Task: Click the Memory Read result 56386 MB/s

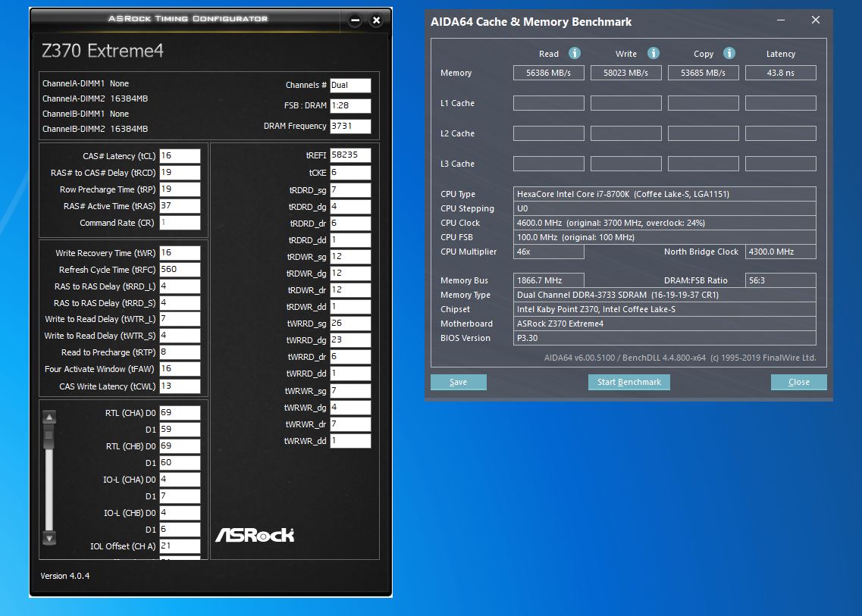Action: click(x=549, y=73)
